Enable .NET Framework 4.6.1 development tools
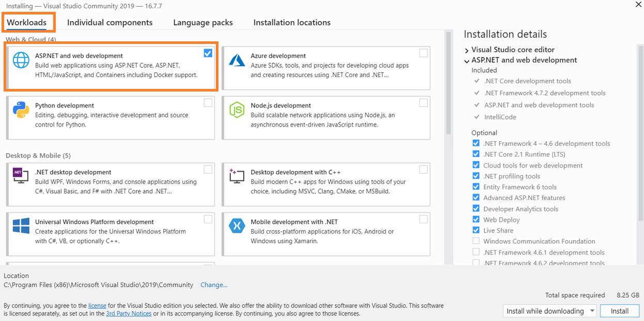Image resolution: width=644 pixels, height=321 pixels. [476, 252]
